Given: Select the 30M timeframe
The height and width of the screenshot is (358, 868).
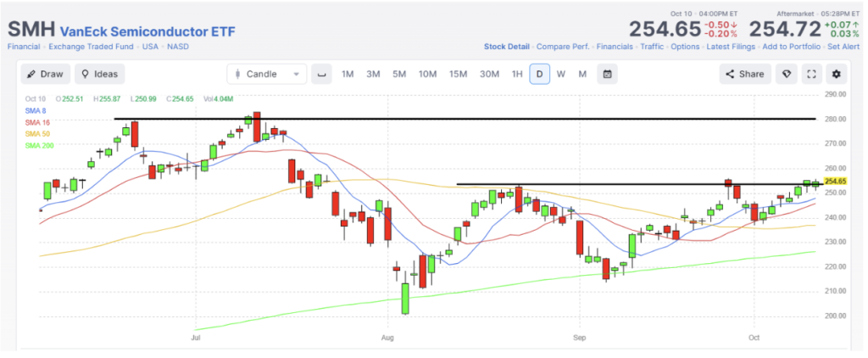Looking at the screenshot, I should pos(489,74).
